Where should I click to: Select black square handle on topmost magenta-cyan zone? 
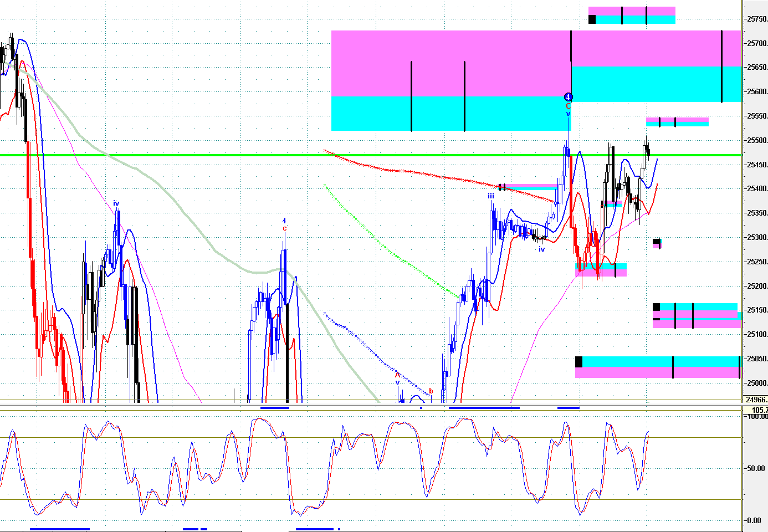(x=592, y=19)
